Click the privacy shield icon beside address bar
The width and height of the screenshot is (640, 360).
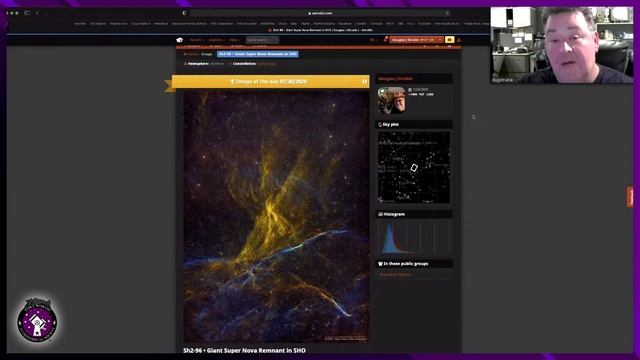pos(184,13)
